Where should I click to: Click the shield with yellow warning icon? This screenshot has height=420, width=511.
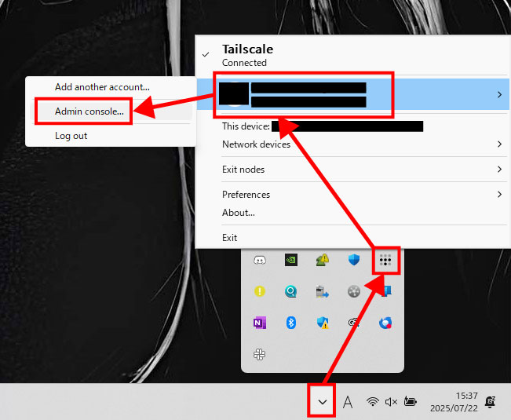(323, 323)
